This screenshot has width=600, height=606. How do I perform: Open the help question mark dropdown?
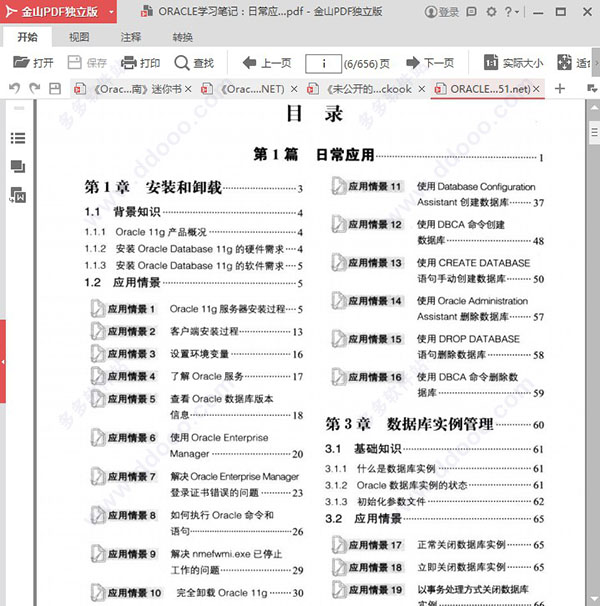(x=511, y=12)
